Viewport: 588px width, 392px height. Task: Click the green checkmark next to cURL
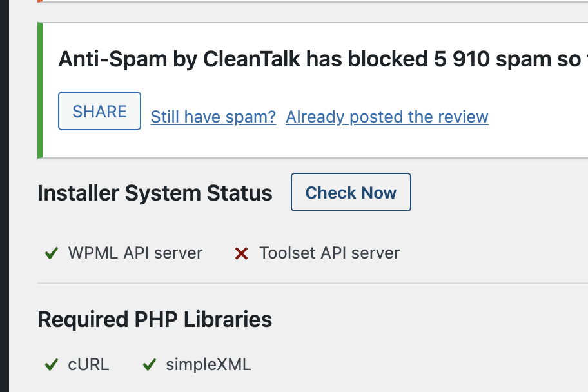(x=52, y=365)
